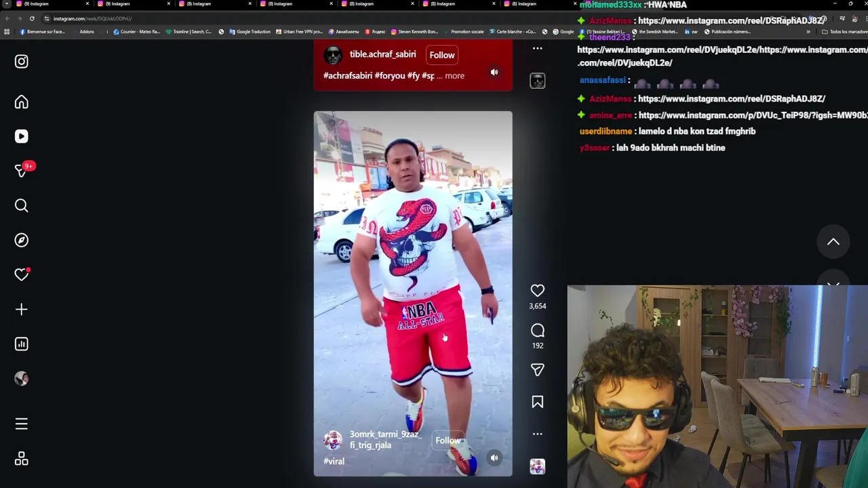Open comments on reel showing 192
The image size is (868, 488).
tap(537, 331)
